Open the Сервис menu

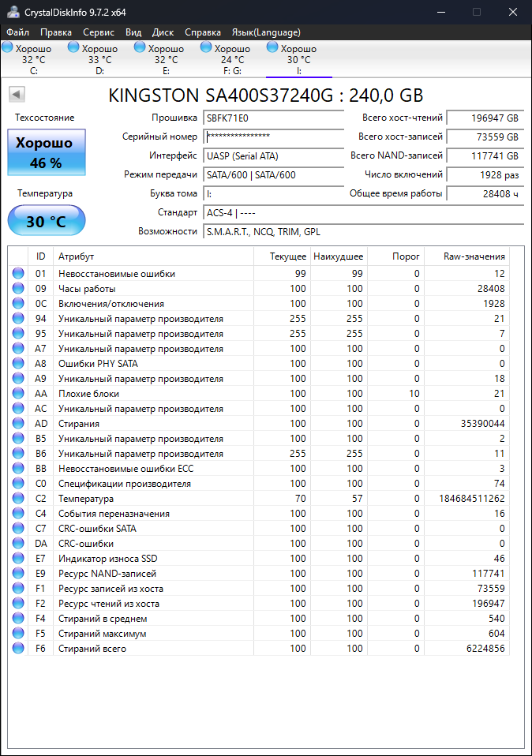[99, 32]
